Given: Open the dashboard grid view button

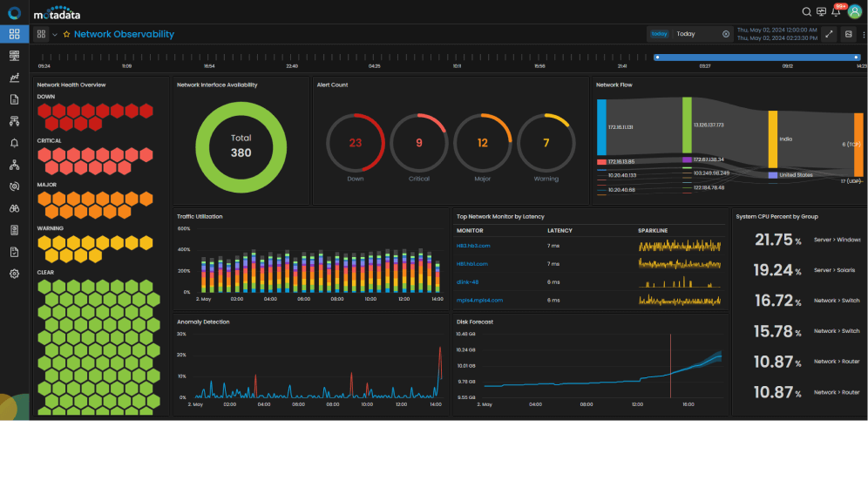Looking at the screenshot, I should (x=41, y=34).
